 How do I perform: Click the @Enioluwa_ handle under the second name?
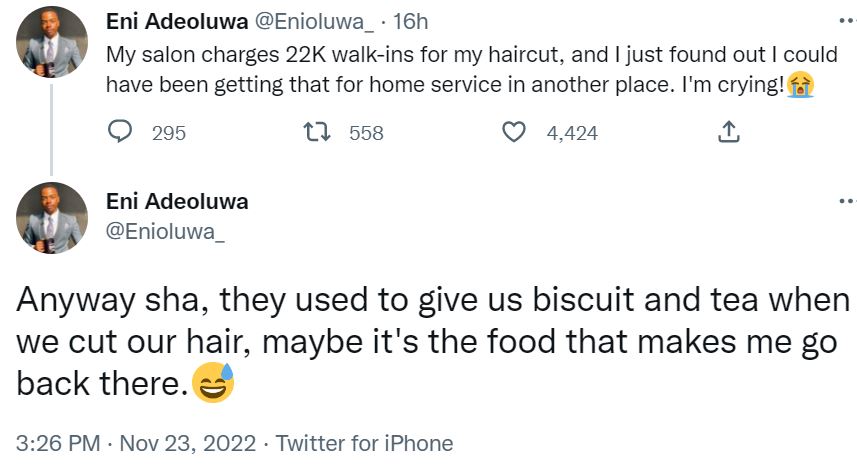click(166, 232)
